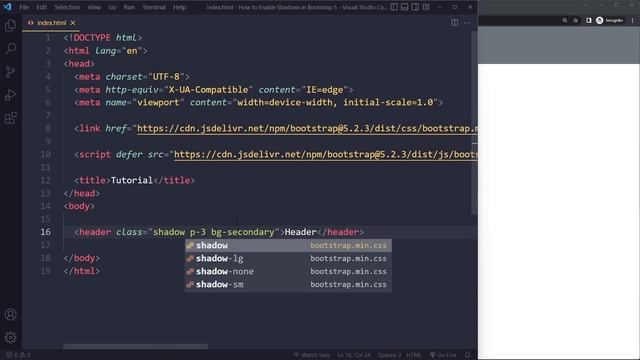The height and width of the screenshot is (360, 640).
Task: Open the File menu
Action: pos(24,7)
